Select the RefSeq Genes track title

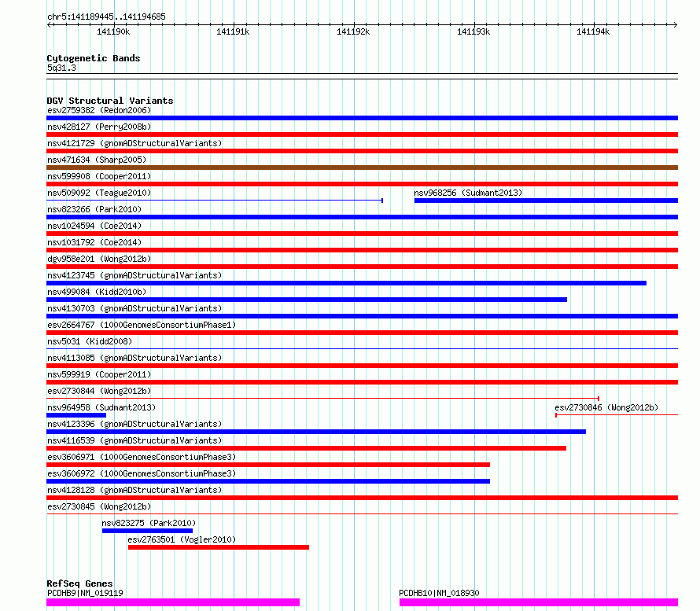[x=79, y=583]
